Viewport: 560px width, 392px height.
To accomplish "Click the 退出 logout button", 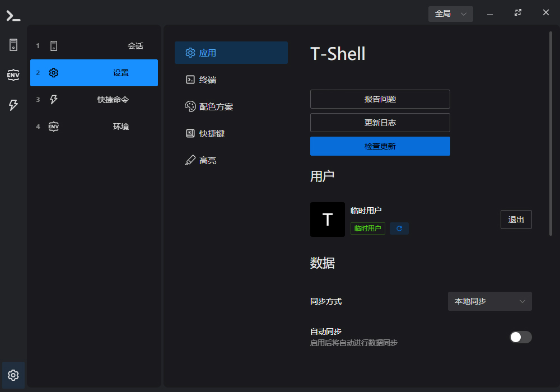I will (516, 220).
